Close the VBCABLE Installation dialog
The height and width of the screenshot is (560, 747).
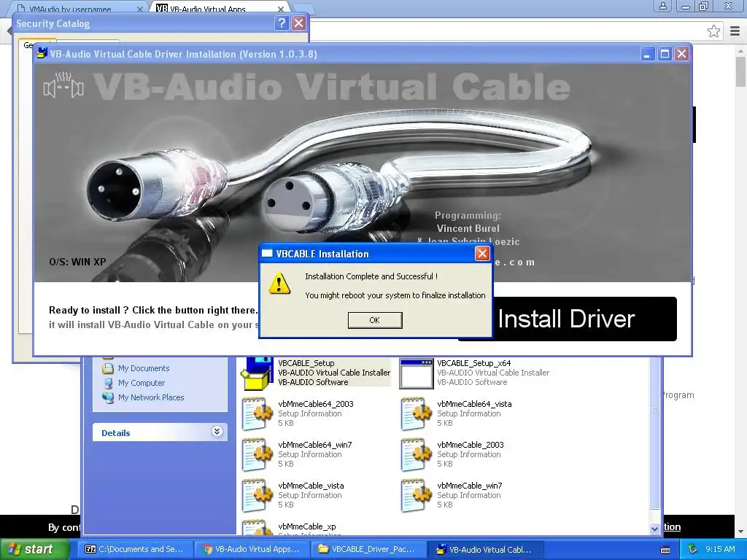482,253
